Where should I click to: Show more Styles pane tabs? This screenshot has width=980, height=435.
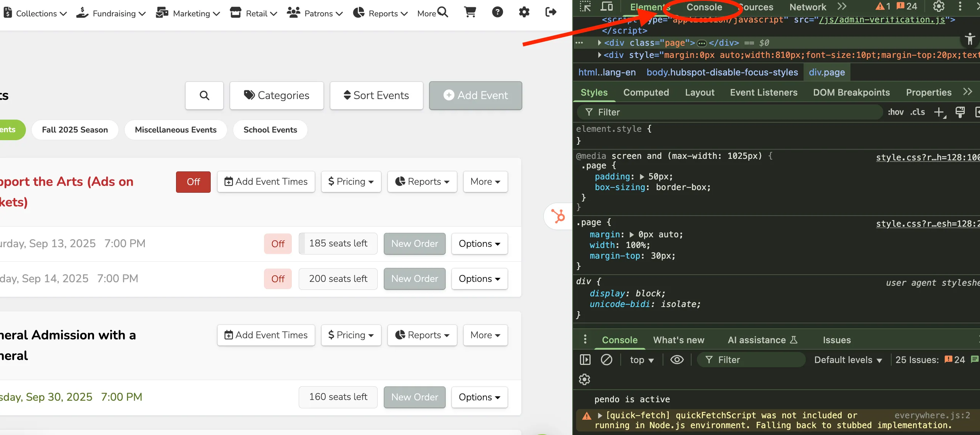968,92
